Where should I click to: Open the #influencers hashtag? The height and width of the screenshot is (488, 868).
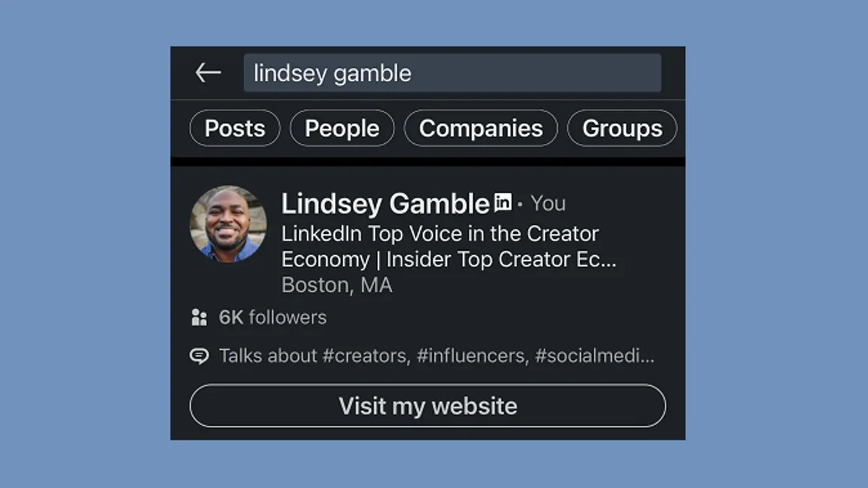[x=472, y=356]
